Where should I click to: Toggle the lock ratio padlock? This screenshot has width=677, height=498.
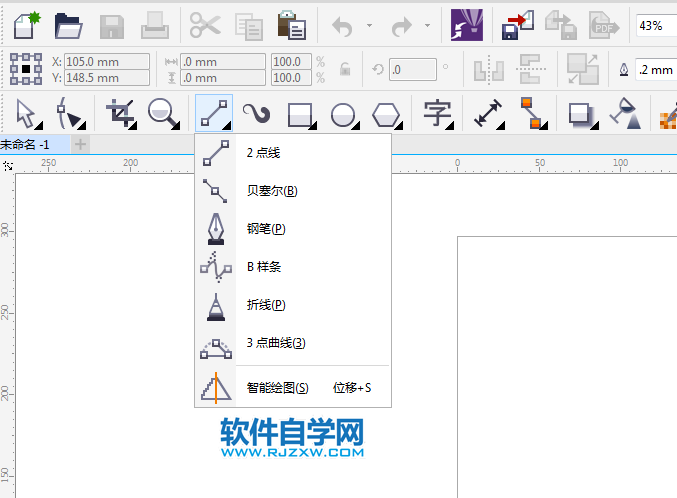point(344,69)
